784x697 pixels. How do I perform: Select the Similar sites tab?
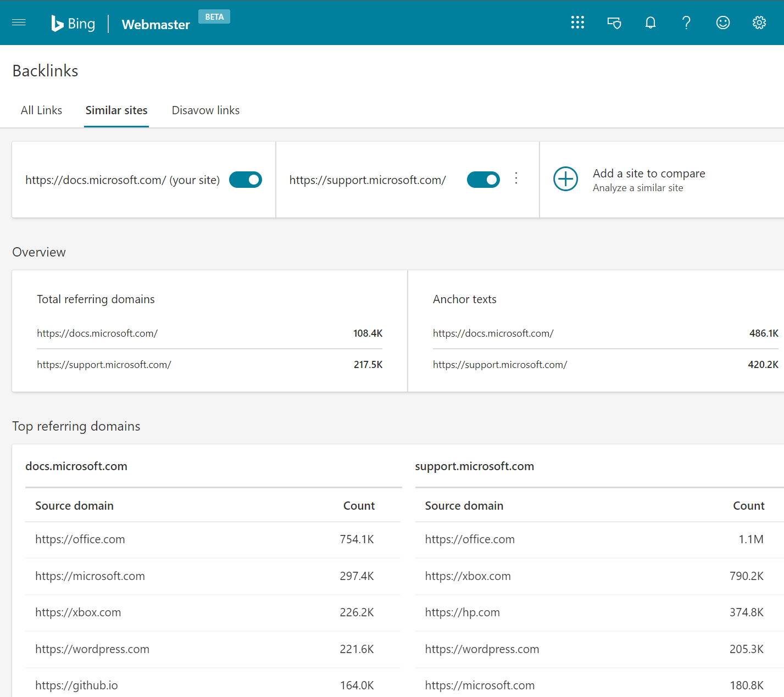(x=116, y=110)
